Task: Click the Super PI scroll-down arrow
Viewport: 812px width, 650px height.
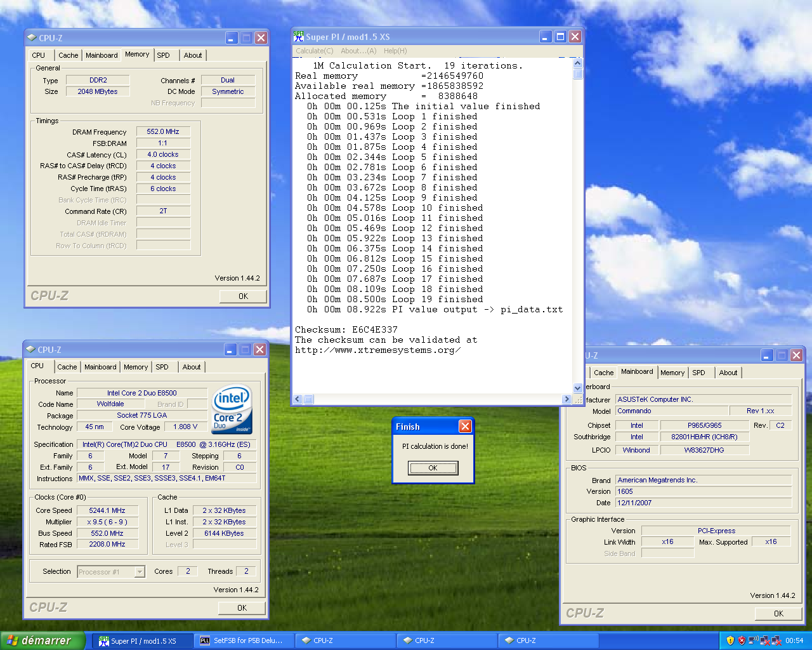Action: tap(577, 388)
